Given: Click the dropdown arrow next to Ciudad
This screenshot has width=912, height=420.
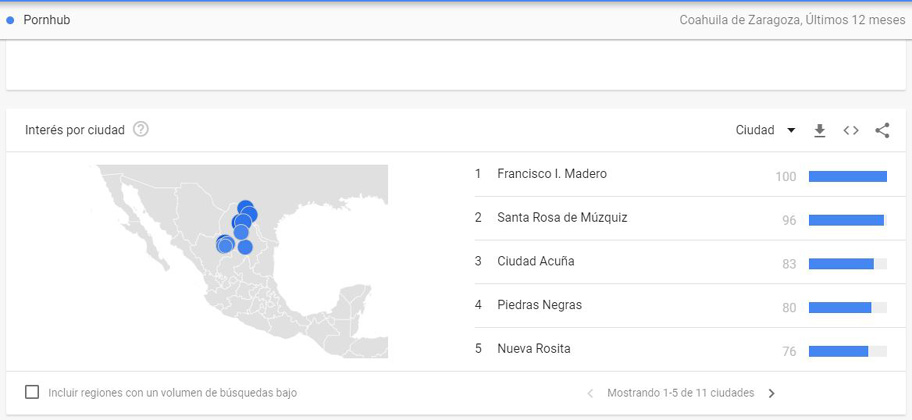Looking at the screenshot, I should [791, 130].
